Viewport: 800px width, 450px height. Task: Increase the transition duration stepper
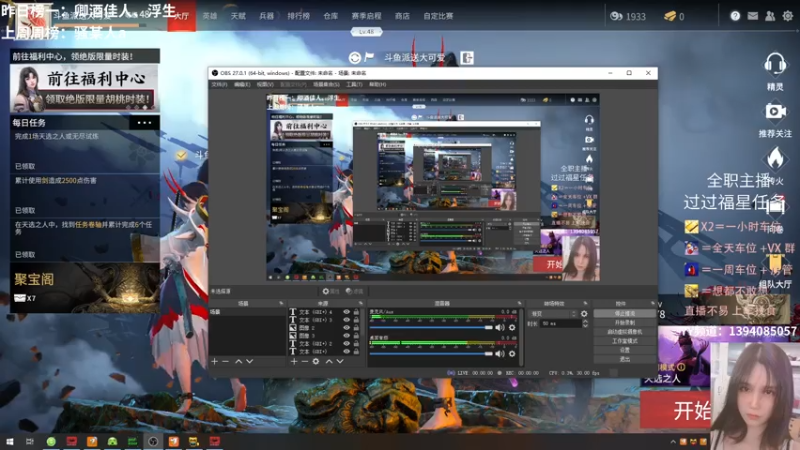[x=585, y=321]
